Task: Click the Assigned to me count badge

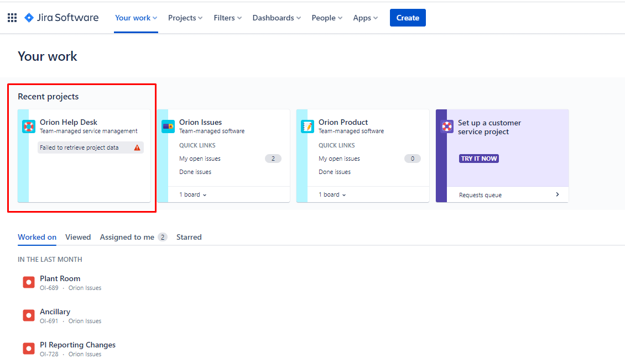Action: coord(162,237)
